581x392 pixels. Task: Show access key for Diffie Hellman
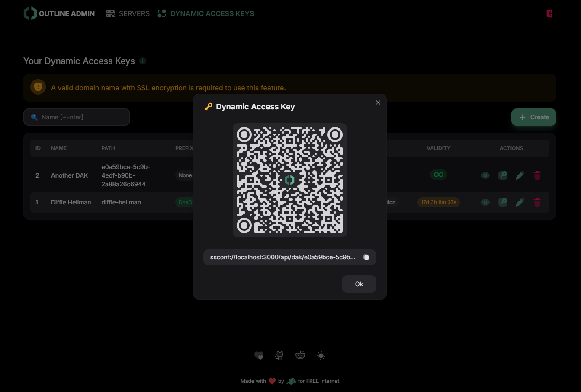pyautogui.click(x=503, y=202)
